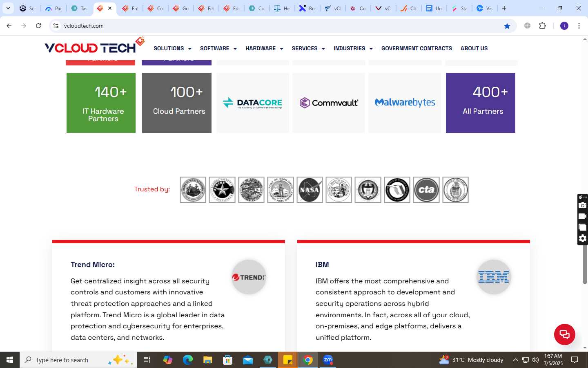Switch to the 'He' tab

point(282,8)
